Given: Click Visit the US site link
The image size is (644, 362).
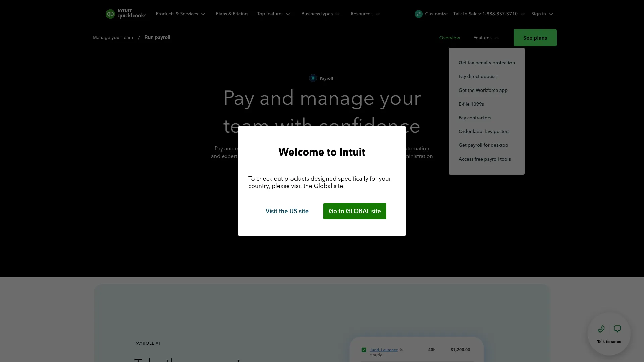Looking at the screenshot, I should click(287, 211).
